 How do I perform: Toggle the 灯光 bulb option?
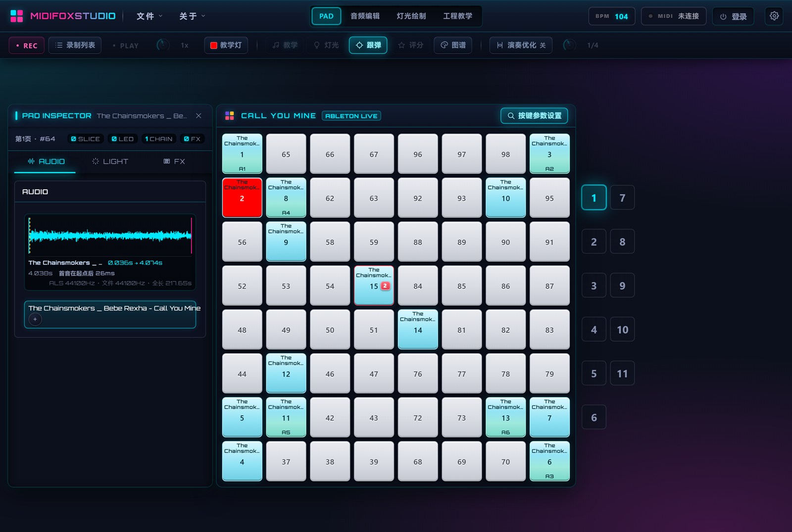pos(326,45)
